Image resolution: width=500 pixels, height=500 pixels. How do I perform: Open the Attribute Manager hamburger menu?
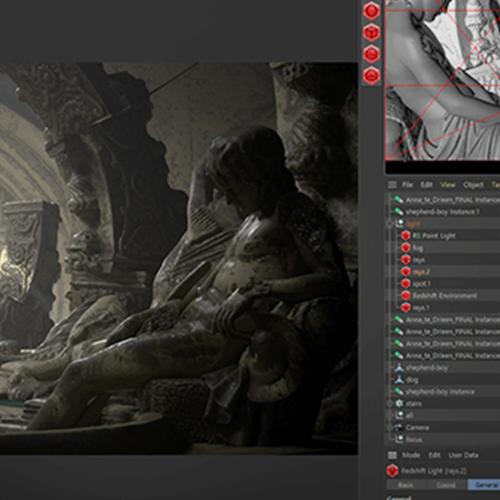[x=392, y=455]
